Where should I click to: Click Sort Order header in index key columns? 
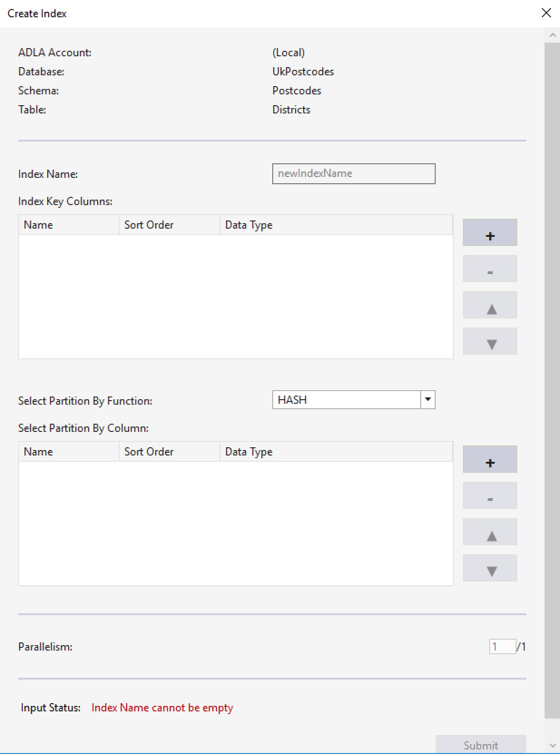tap(169, 225)
